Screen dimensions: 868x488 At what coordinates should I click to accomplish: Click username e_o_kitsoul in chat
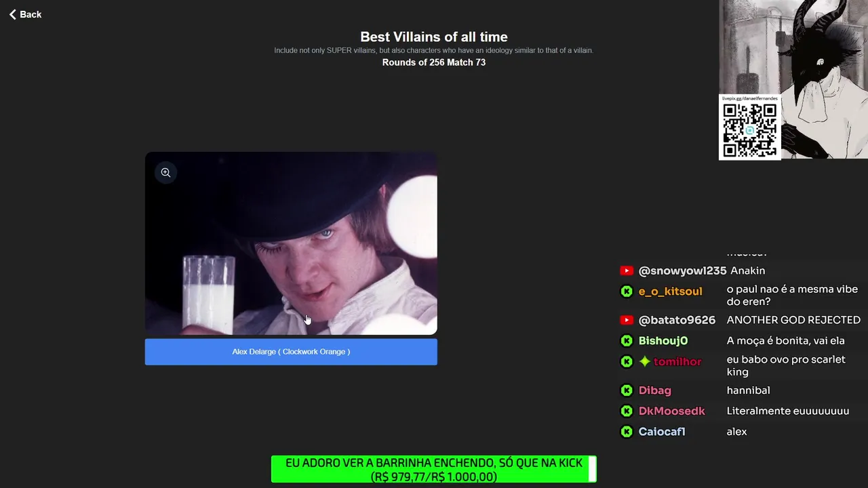[x=670, y=291]
